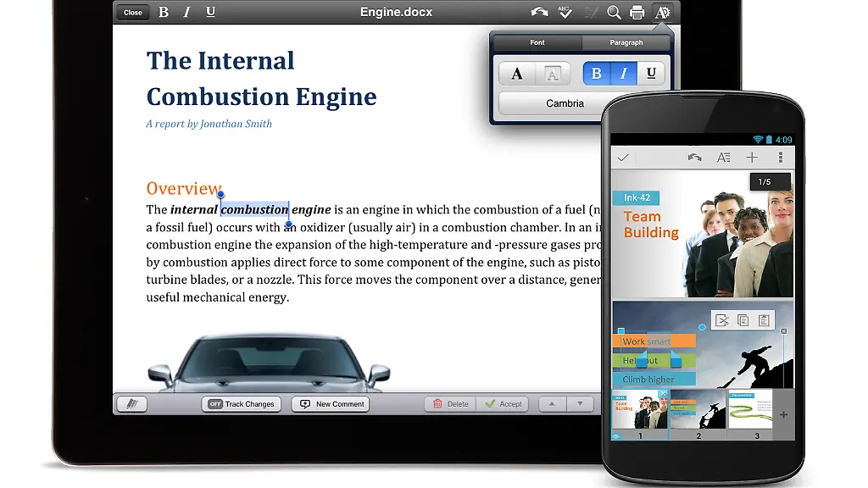The height and width of the screenshot is (488, 868).
Task: Disable italic formatting in the popup
Action: (624, 74)
